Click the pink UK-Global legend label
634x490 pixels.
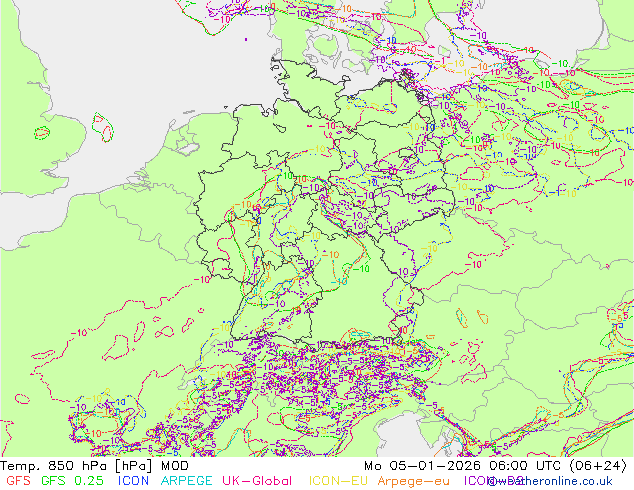click(257, 481)
